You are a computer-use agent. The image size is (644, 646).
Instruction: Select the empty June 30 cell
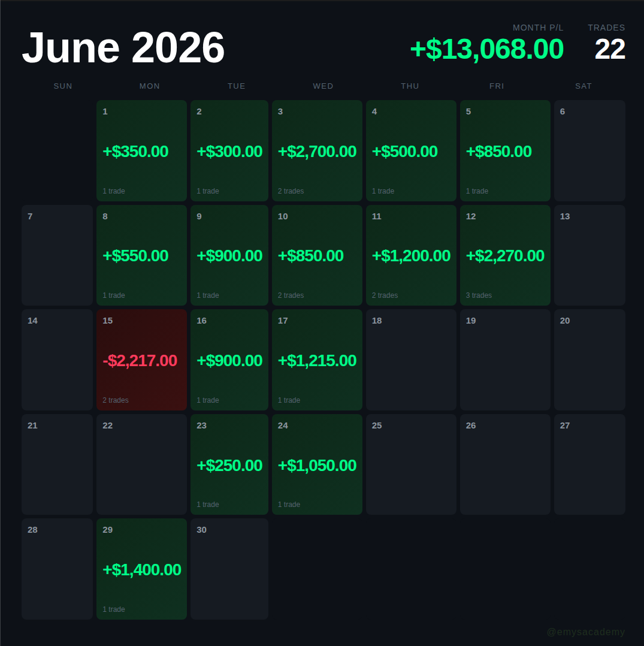pyautogui.click(x=229, y=569)
